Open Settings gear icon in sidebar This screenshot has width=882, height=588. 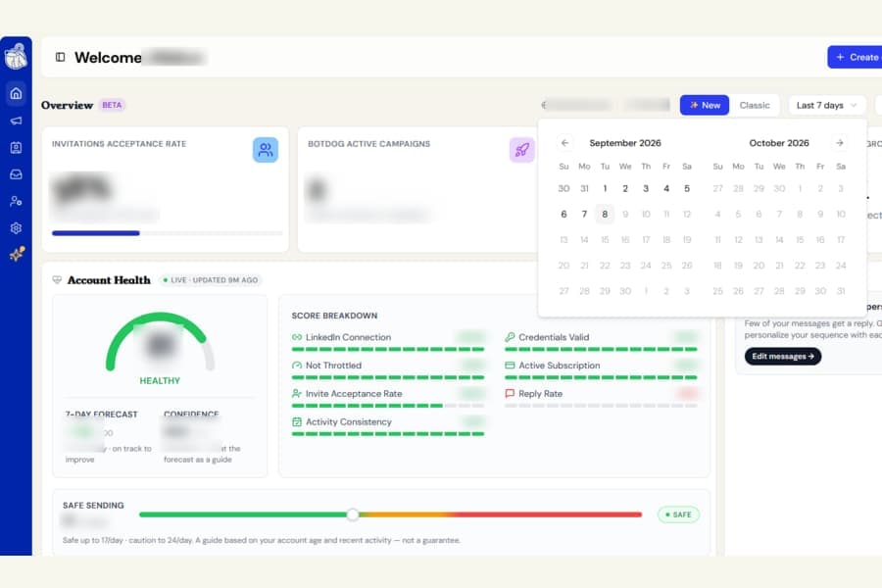point(16,228)
